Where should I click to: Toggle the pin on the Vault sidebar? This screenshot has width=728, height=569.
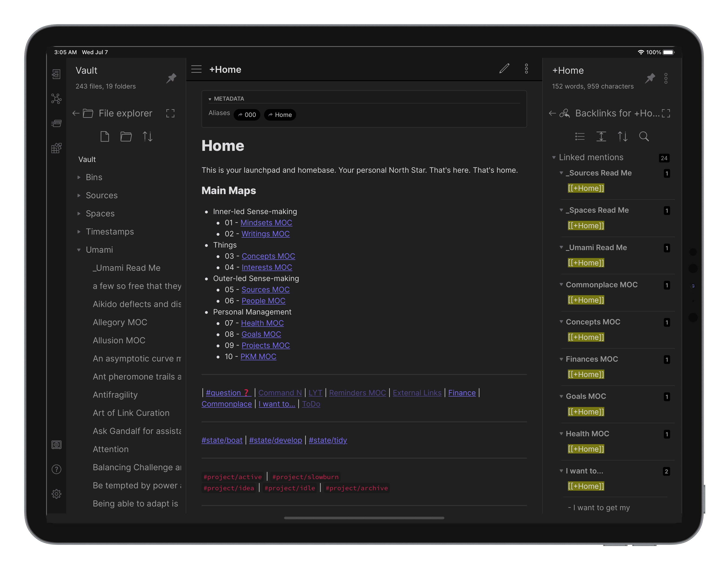(x=171, y=78)
